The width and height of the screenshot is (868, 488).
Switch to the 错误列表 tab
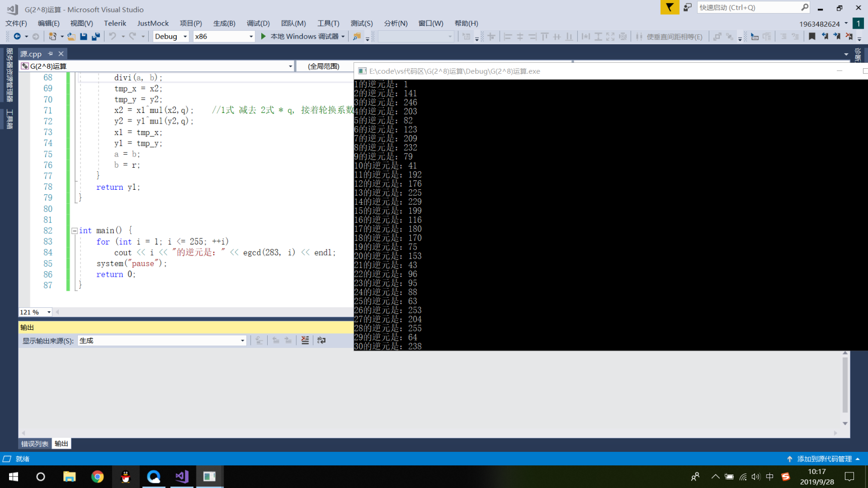click(x=35, y=444)
